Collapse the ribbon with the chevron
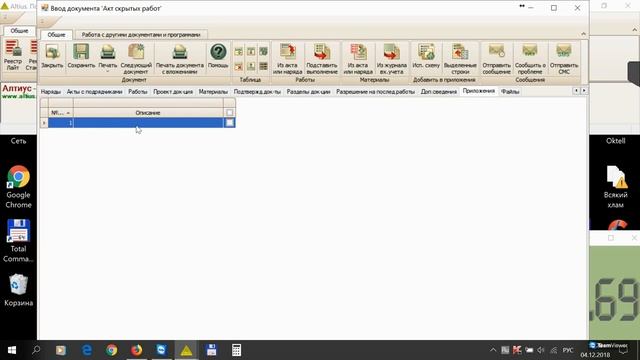 click(583, 34)
